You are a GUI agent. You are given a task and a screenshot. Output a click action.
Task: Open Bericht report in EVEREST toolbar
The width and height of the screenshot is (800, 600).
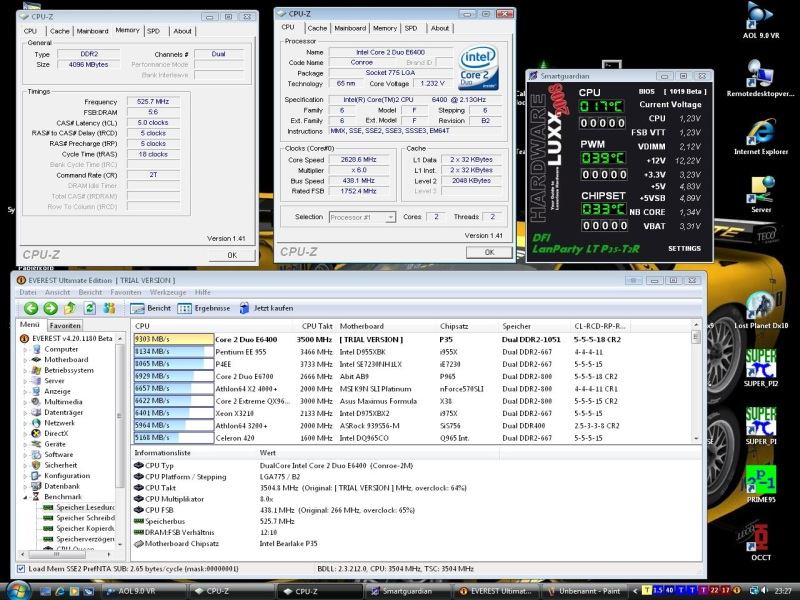click(151, 308)
